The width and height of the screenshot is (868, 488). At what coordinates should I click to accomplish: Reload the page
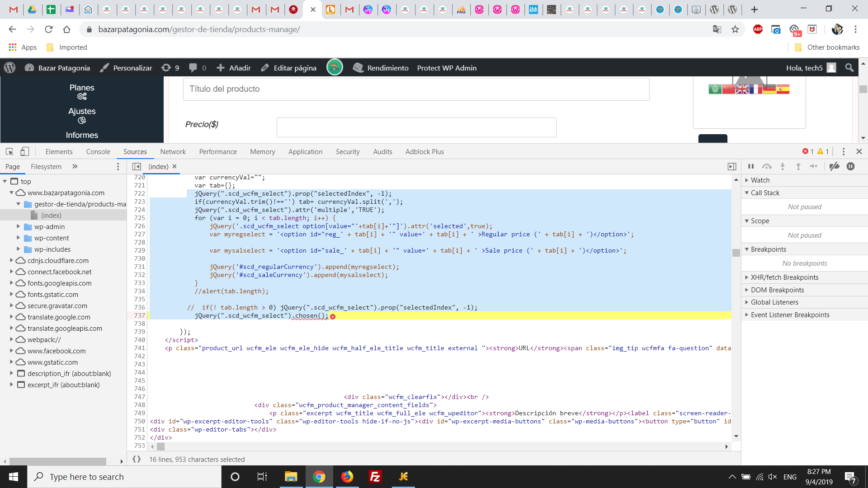(x=49, y=29)
